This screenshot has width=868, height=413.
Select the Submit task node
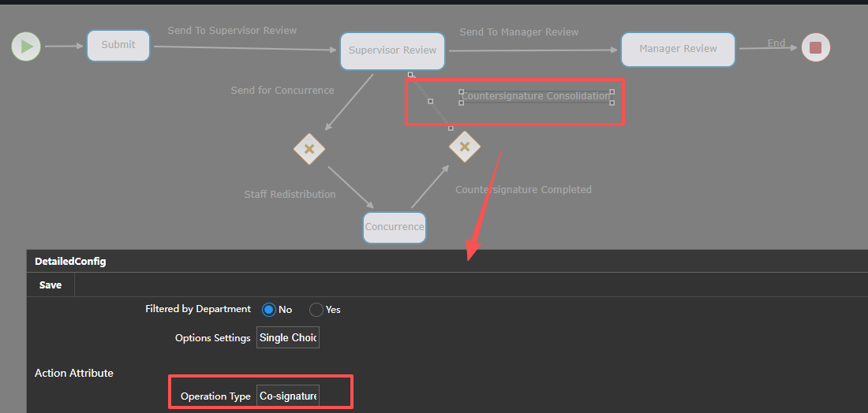[x=118, y=45]
